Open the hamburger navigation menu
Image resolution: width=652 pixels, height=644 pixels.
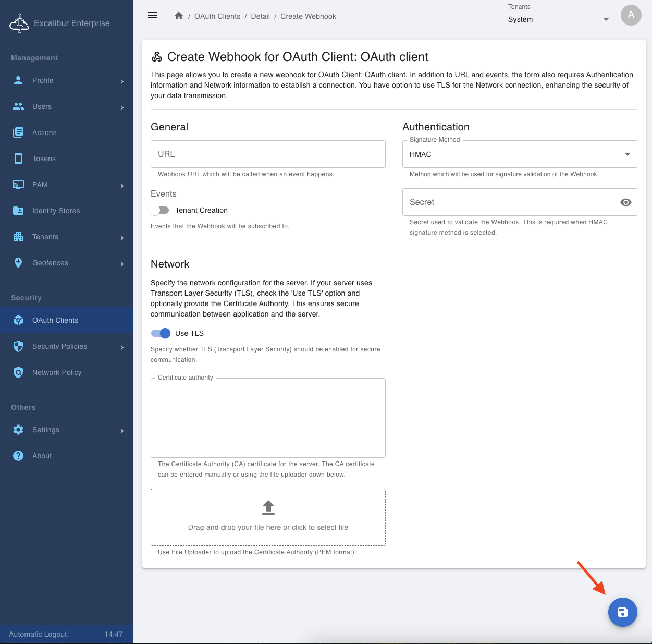tap(153, 16)
